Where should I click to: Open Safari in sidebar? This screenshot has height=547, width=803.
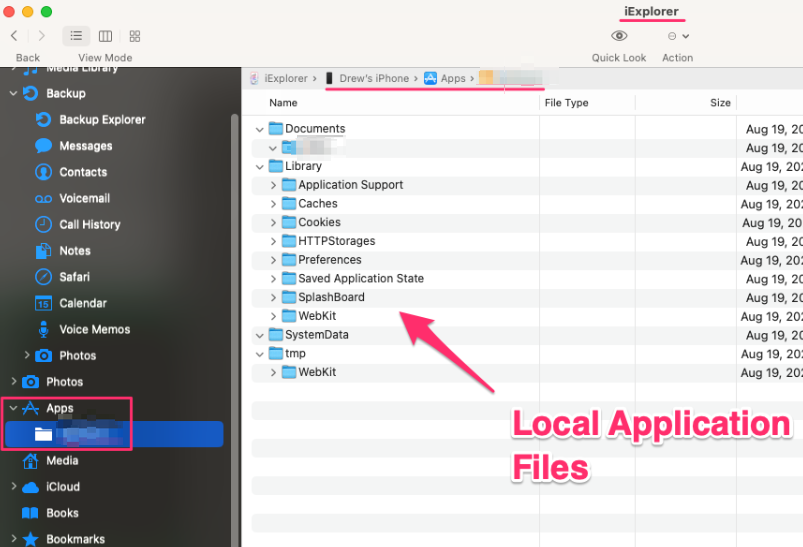(x=63, y=277)
